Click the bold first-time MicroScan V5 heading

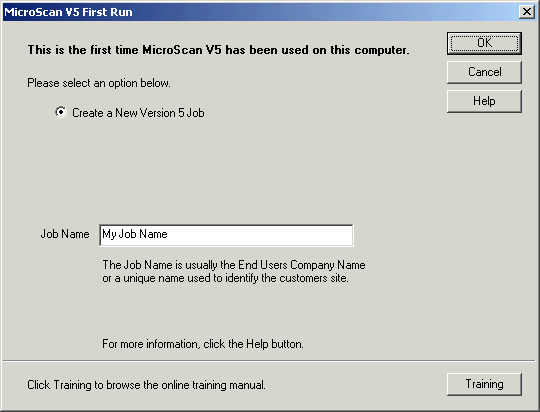pos(219,50)
